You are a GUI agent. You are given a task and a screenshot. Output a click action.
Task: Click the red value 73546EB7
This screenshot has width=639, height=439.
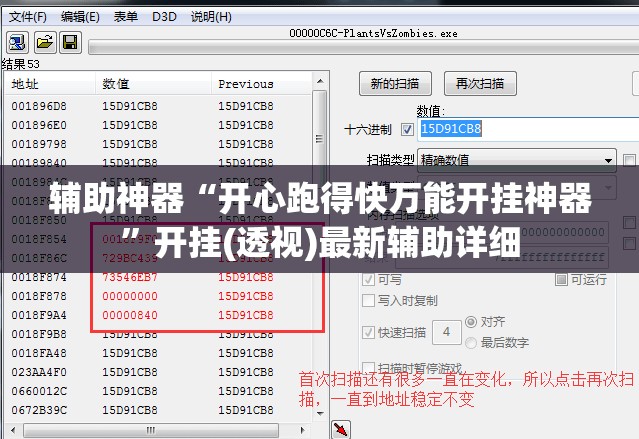coord(130,277)
